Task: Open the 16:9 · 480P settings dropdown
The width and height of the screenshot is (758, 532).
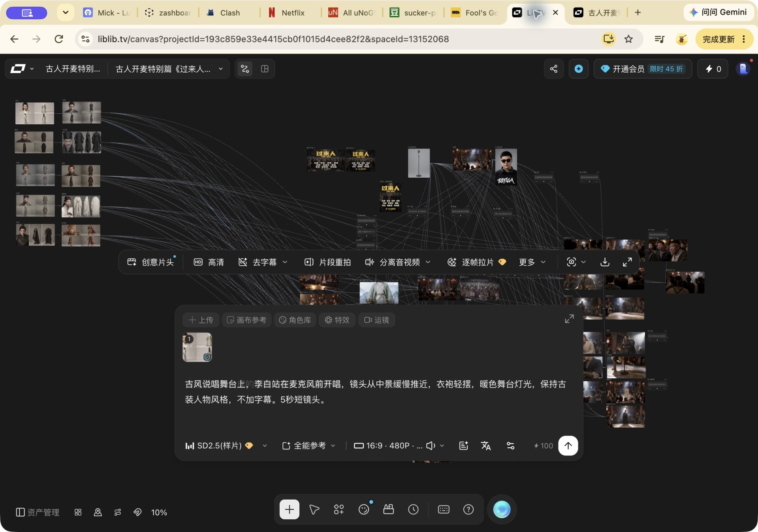Action: point(387,446)
